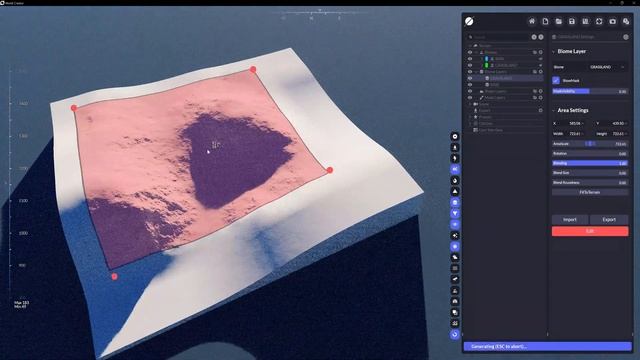This screenshot has height=360, width=640.
Task: Click the Fit To Terrain button
Action: coord(590,192)
